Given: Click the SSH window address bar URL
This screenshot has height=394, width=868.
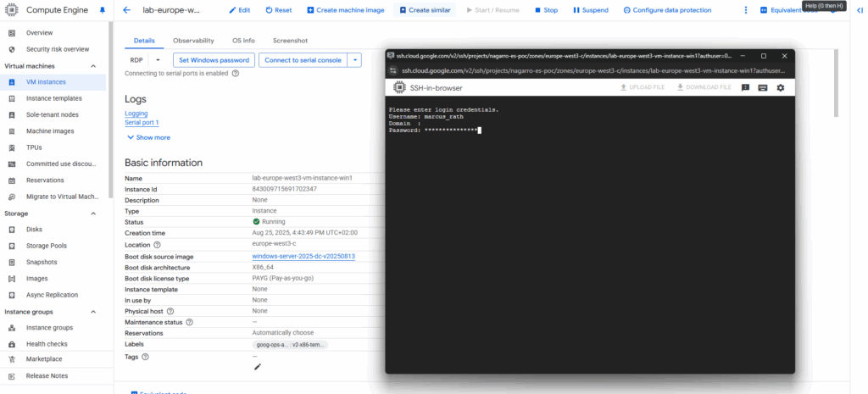Looking at the screenshot, I should pos(593,71).
